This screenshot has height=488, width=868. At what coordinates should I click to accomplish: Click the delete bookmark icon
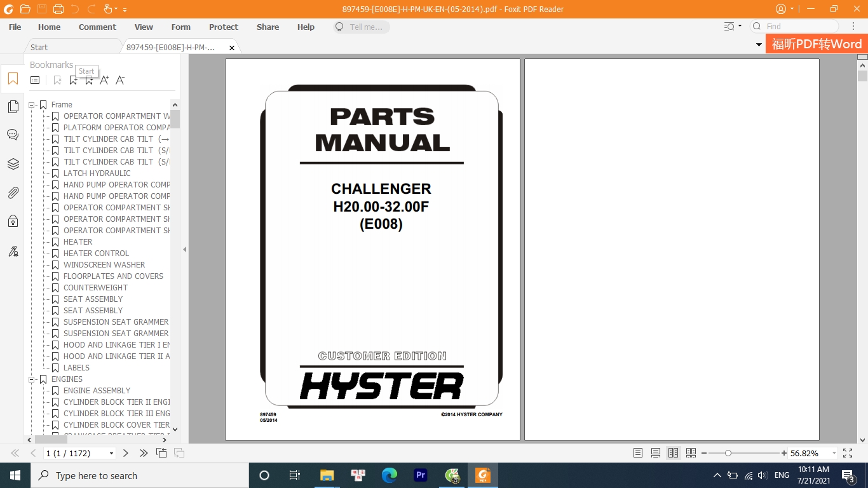[x=57, y=80]
